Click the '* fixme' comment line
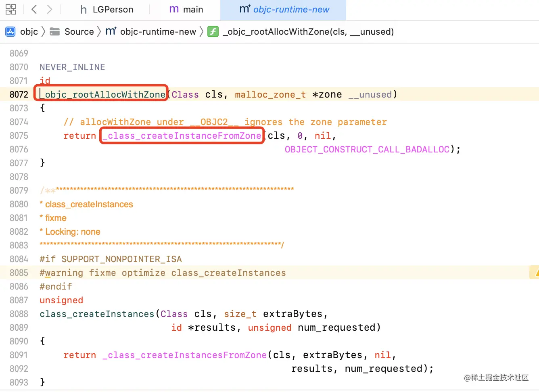539x392 pixels. tap(53, 218)
